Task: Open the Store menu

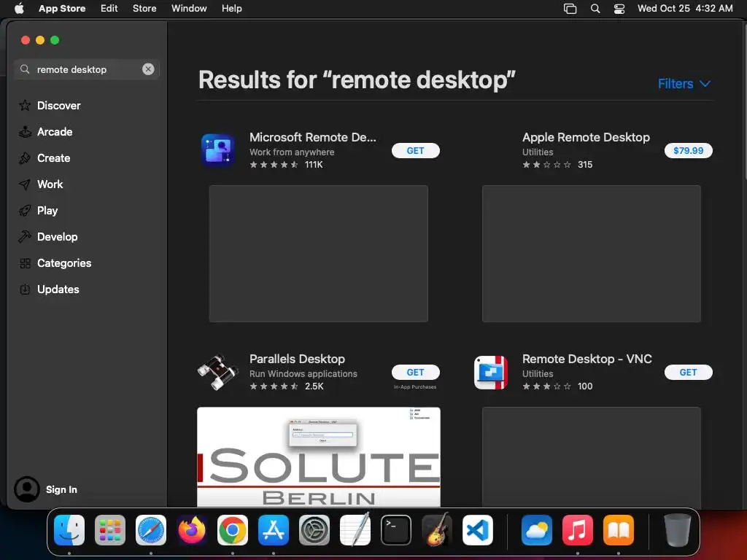Action: [x=144, y=9]
